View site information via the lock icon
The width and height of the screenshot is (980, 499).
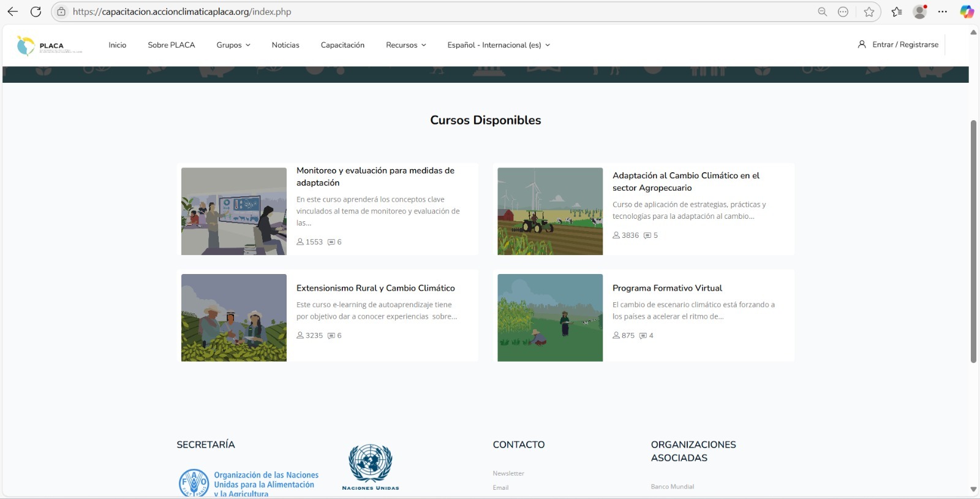(x=61, y=12)
